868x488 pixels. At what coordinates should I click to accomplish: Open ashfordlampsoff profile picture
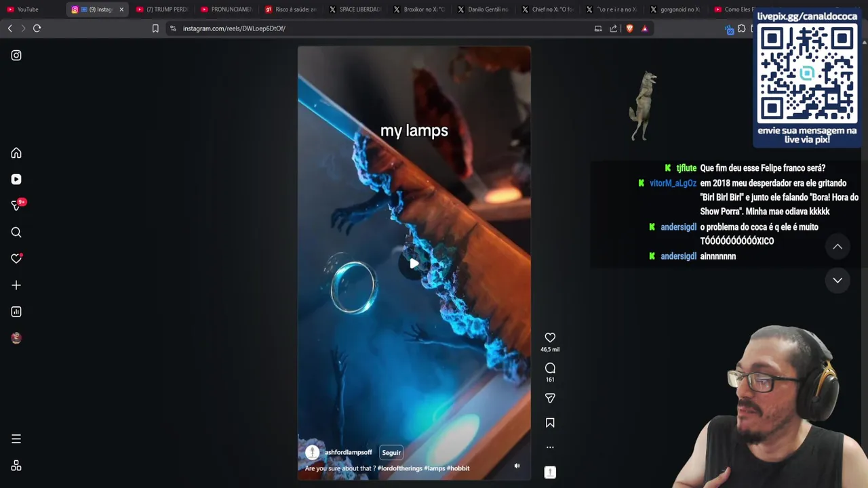point(312,452)
